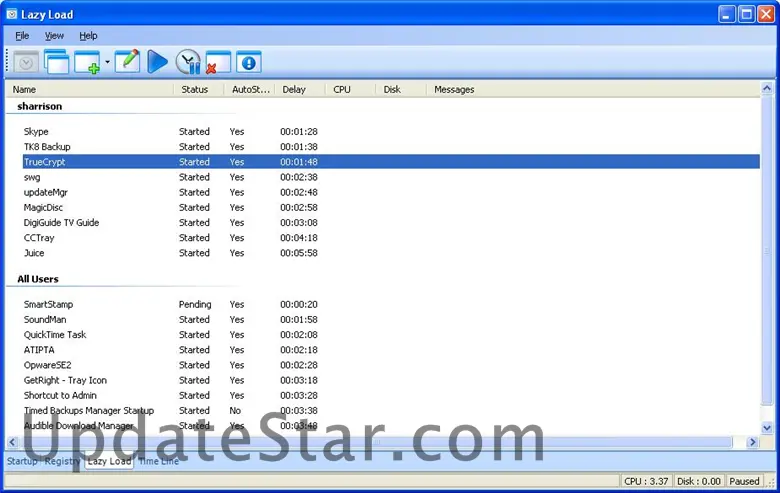Select the sharrison group header
780x493 pixels.
[40, 106]
